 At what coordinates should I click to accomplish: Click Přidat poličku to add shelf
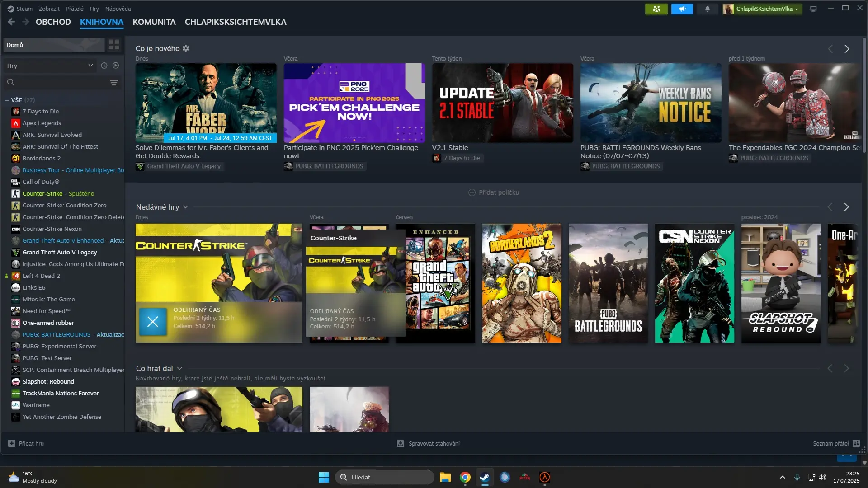click(x=493, y=192)
